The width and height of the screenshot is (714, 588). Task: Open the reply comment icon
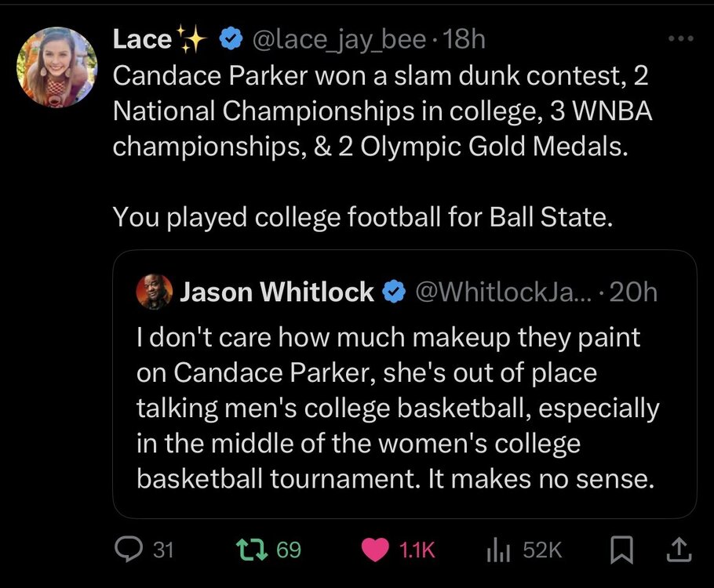pos(126,550)
